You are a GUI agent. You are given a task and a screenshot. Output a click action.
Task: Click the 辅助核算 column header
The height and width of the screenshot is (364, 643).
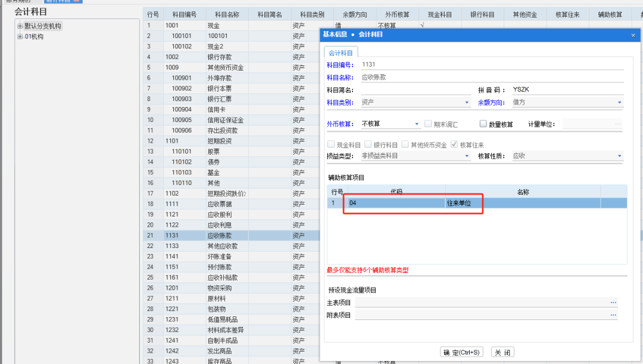(x=610, y=15)
